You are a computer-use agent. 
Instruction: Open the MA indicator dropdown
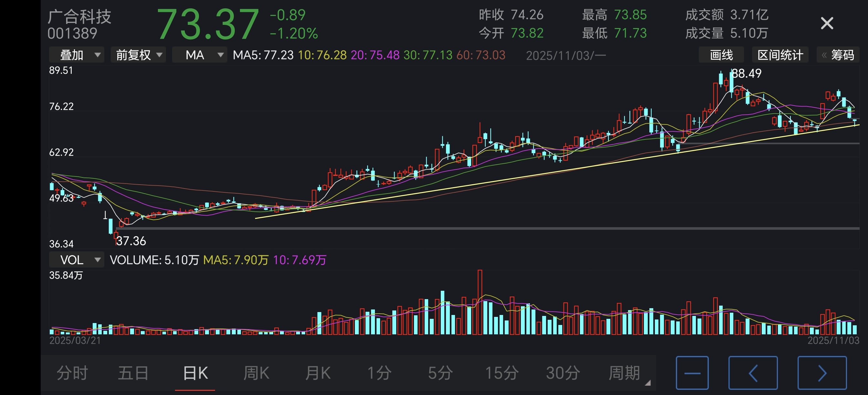tap(200, 55)
